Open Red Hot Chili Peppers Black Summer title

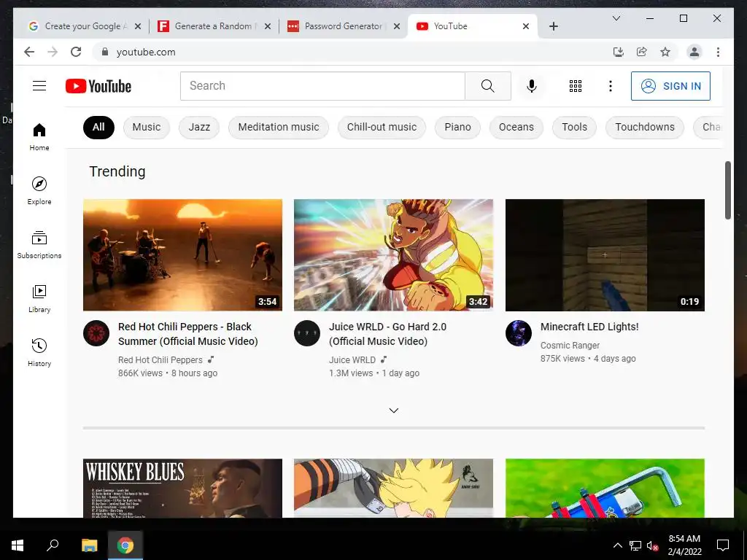click(187, 334)
